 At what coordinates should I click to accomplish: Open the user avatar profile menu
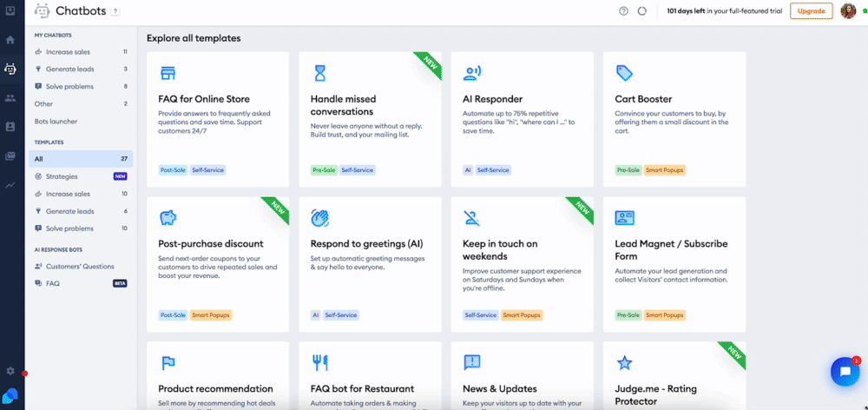click(848, 10)
